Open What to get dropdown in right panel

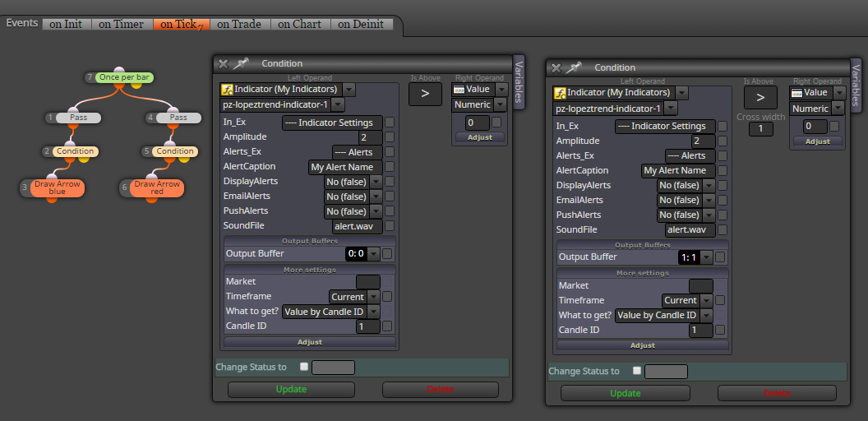[x=706, y=315]
